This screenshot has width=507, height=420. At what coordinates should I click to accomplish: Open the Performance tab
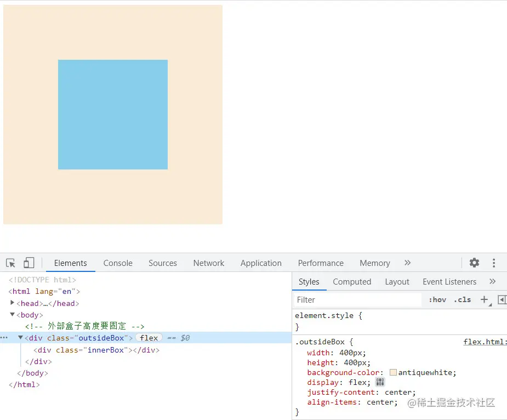(x=321, y=263)
